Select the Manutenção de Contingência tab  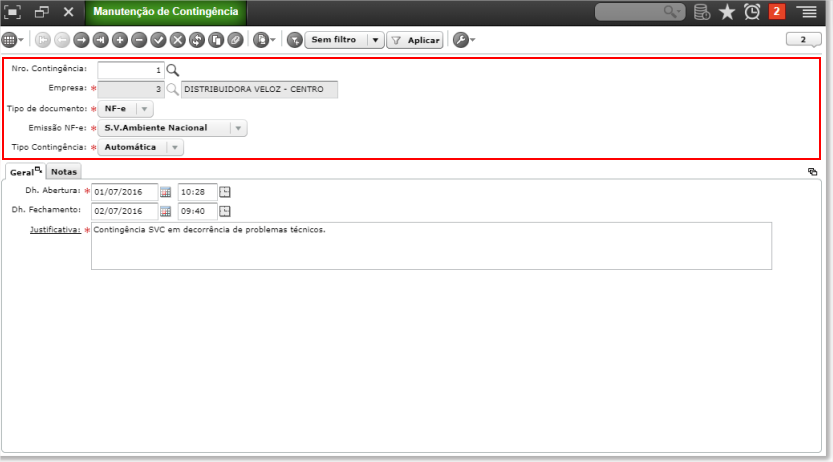pos(165,12)
